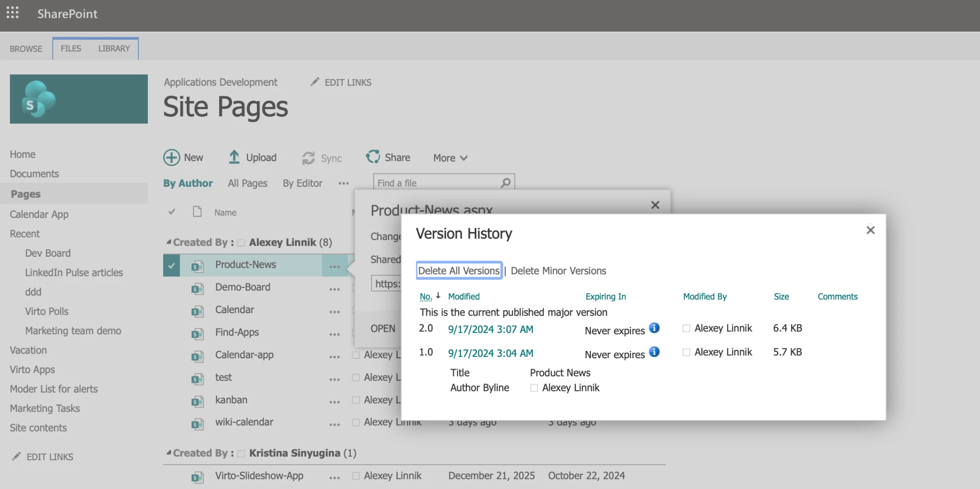Image resolution: width=980 pixels, height=489 pixels.
Task: Click the Name column header
Action: (x=225, y=213)
